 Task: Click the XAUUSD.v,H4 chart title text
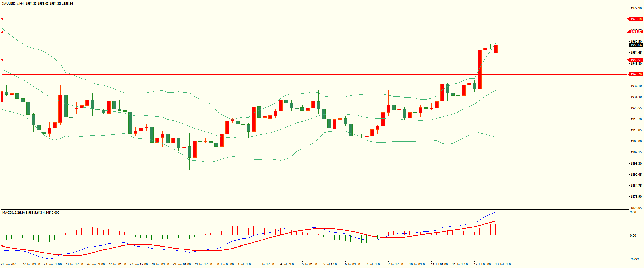point(13,4)
